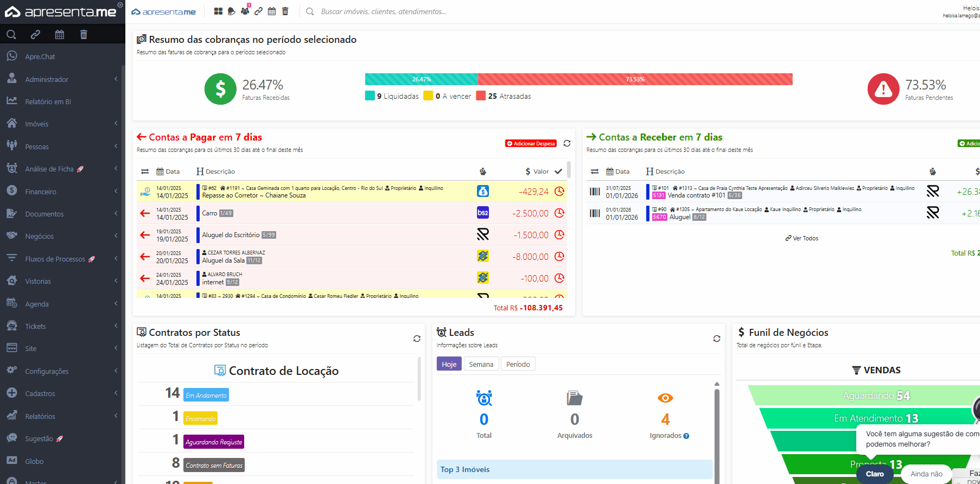
Task: Click the checkmark header in Contas a Pagar table
Action: pyautogui.click(x=558, y=171)
